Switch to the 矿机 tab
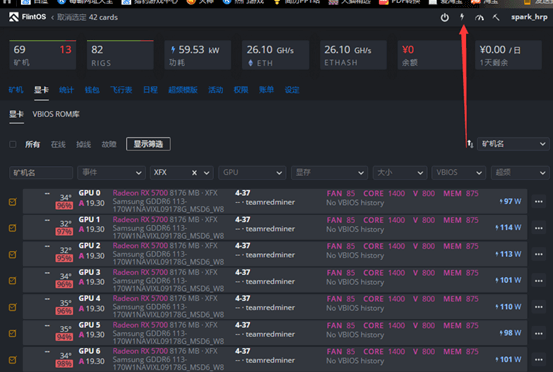Image resolution: width=553 pixels, height=372 pixels. coord(16,90)
